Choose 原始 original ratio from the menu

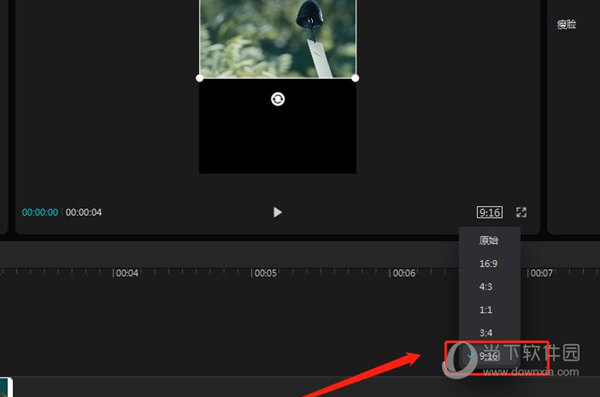coord(489,240)
